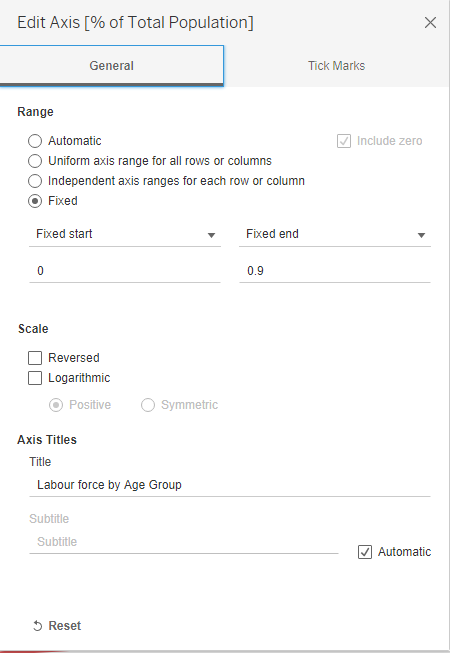Click the Reset button
This screenshot has height=653, width=450.
(x=57, y=626)
